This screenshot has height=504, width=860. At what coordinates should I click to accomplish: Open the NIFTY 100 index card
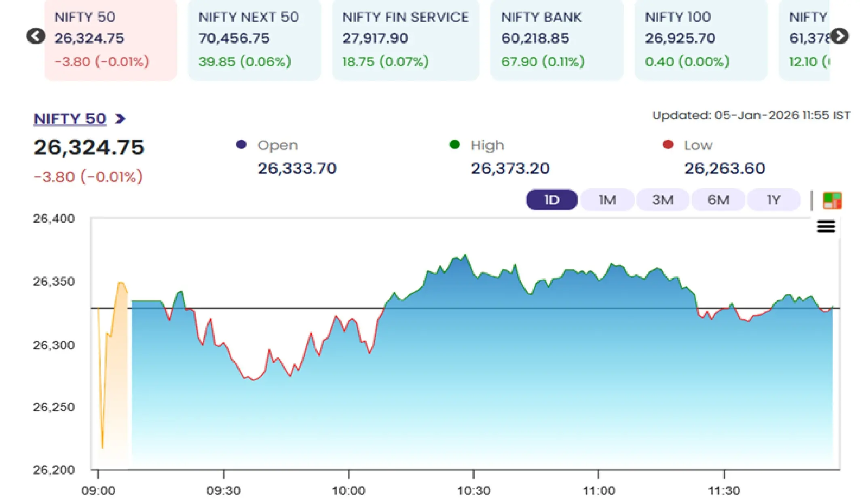click(x=701, y=39)
